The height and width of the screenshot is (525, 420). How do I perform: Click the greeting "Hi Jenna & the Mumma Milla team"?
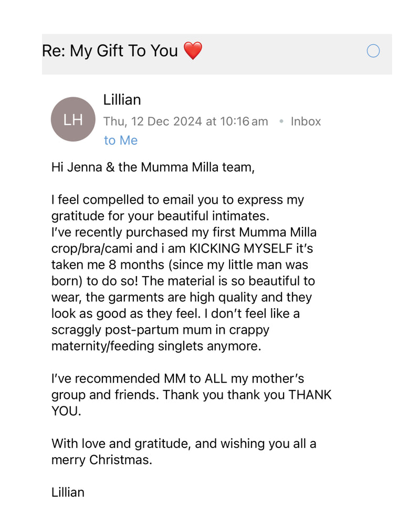pos(152,167)
